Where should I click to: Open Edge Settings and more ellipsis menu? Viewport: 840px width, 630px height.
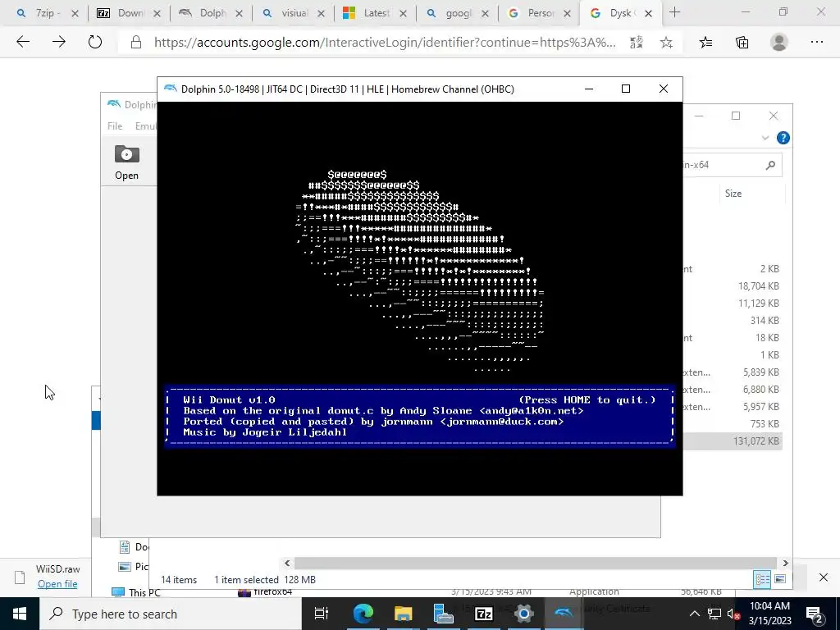817,42
